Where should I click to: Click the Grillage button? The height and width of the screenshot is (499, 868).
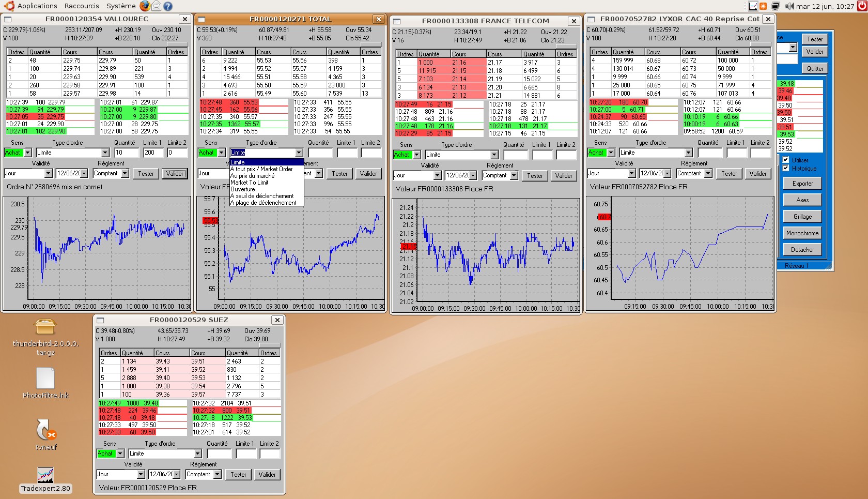click(802, 217)
